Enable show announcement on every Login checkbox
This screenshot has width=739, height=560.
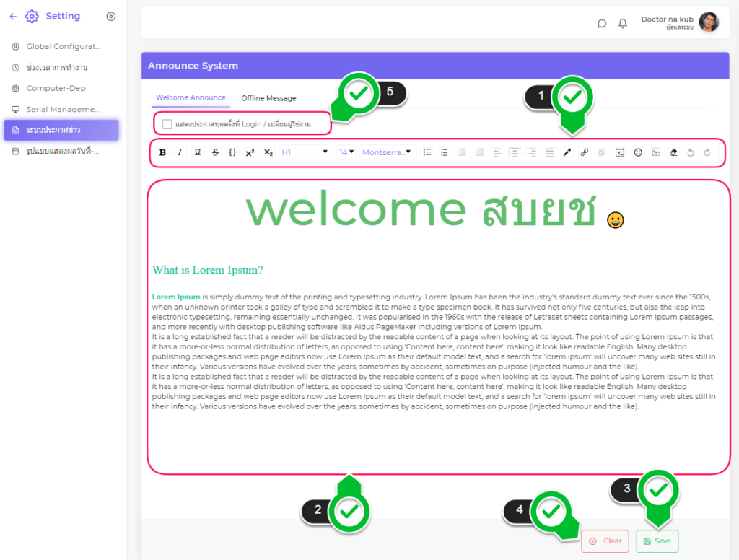(x=167, y=124)
